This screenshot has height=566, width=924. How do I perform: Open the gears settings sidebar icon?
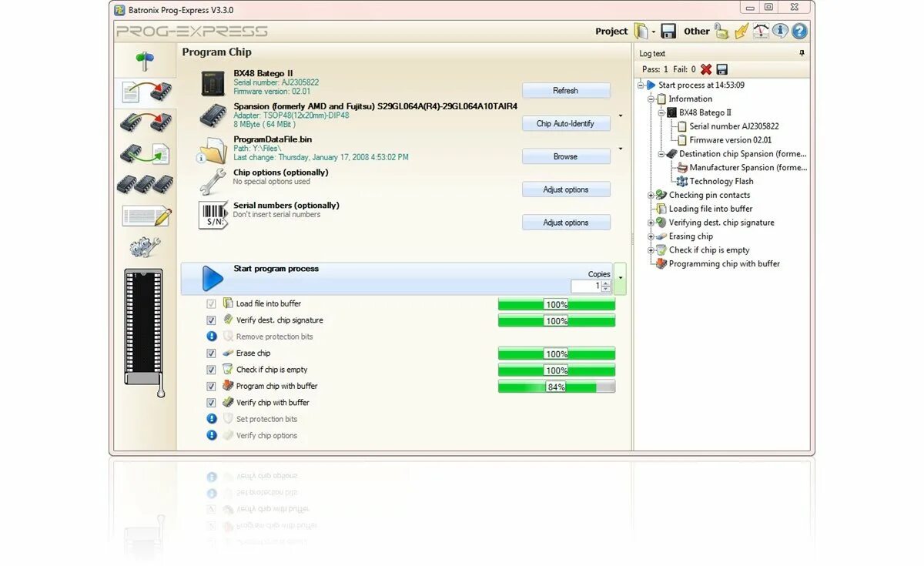(x=145, y=247)
